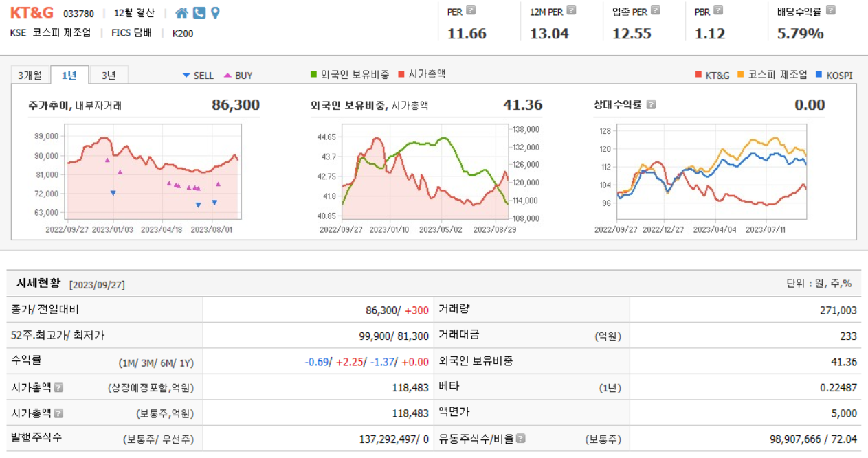Click the map location pin icon
This screenshot has width=868, height=458.
click(215, 12)
